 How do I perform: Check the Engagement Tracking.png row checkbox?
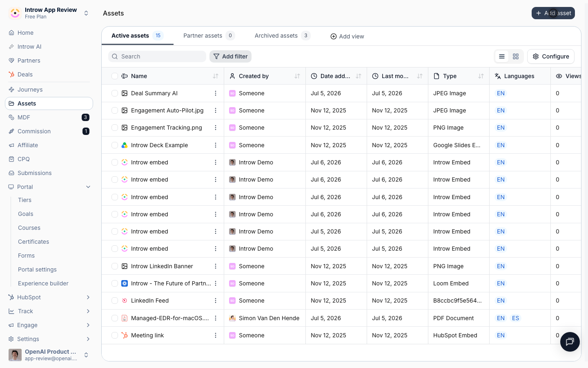pos(115,128)
